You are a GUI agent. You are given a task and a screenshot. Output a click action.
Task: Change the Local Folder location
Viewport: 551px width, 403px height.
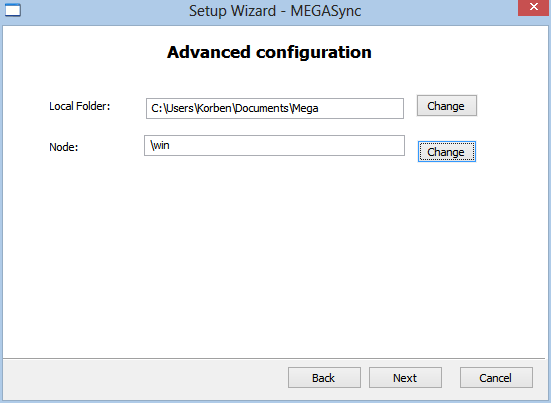tap(447, 105)
